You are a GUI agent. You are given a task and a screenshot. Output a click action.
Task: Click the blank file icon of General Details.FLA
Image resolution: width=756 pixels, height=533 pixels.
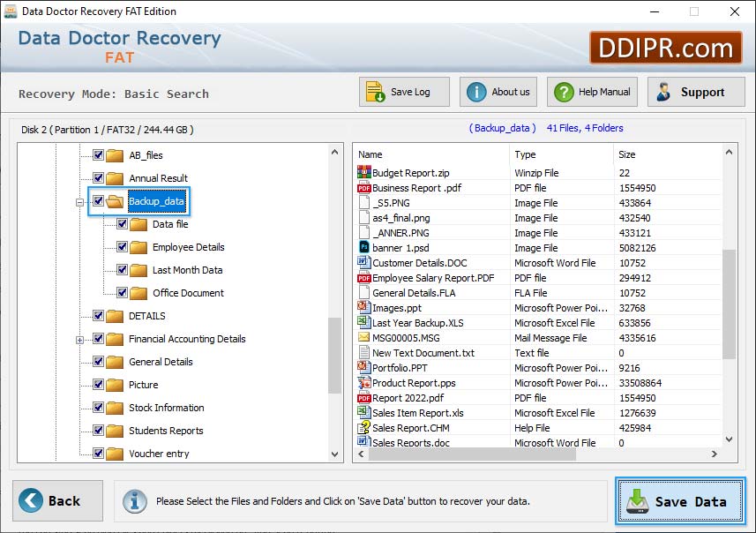(x=364, y=292)
